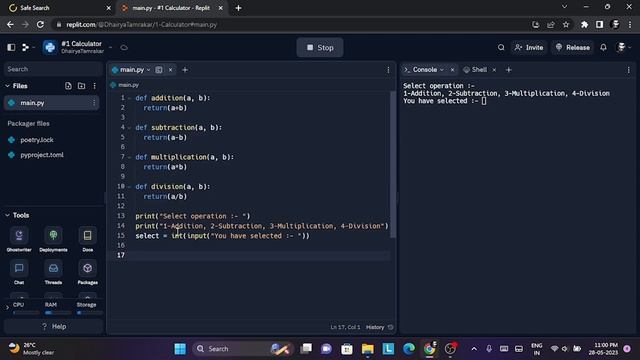Open the History button in status bar
This screenshot has width=640, height=360.
380,327
